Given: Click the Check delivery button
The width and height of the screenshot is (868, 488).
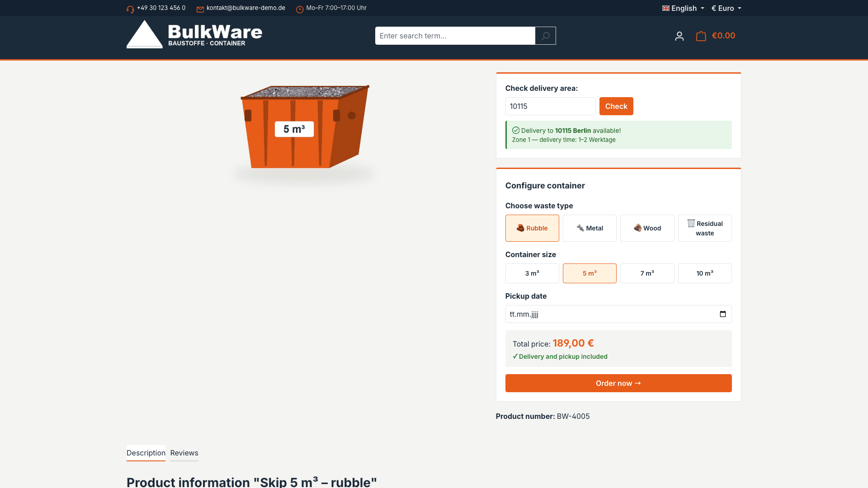Looking at the screenshot, I should pos(616,106).
